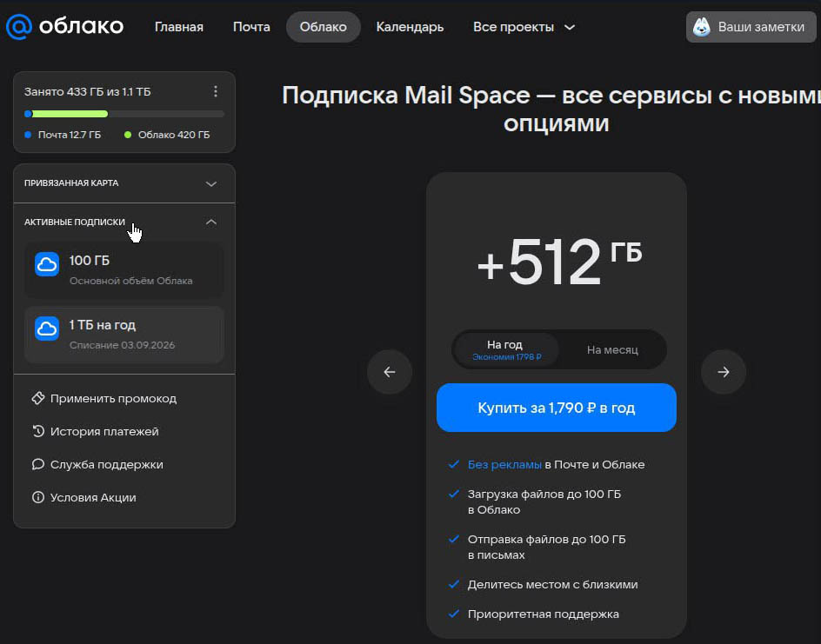
Task: Click Загрузка файлов до 100 ГБ feature
Action: point(544,501)
